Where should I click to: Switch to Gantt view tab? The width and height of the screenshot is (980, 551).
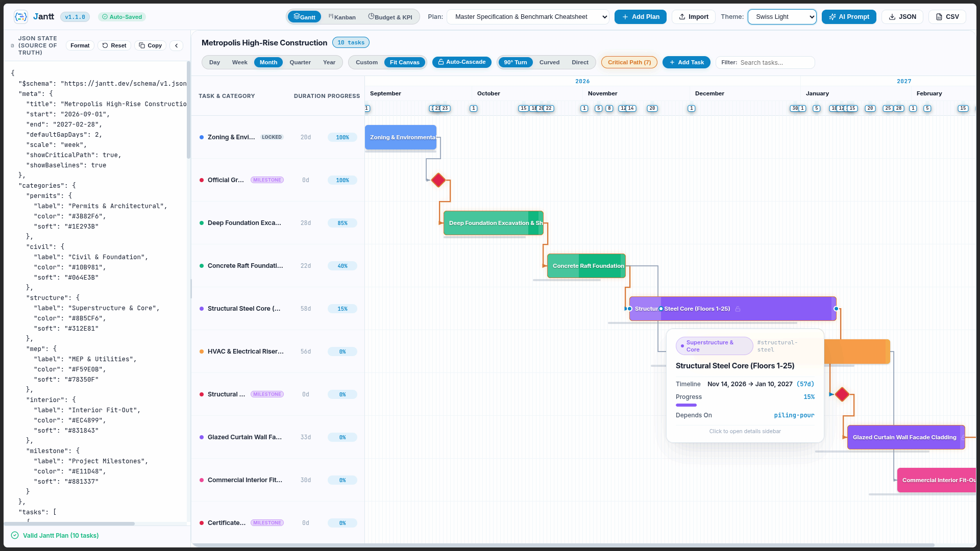pyautogui.click(x=305, y=17)
